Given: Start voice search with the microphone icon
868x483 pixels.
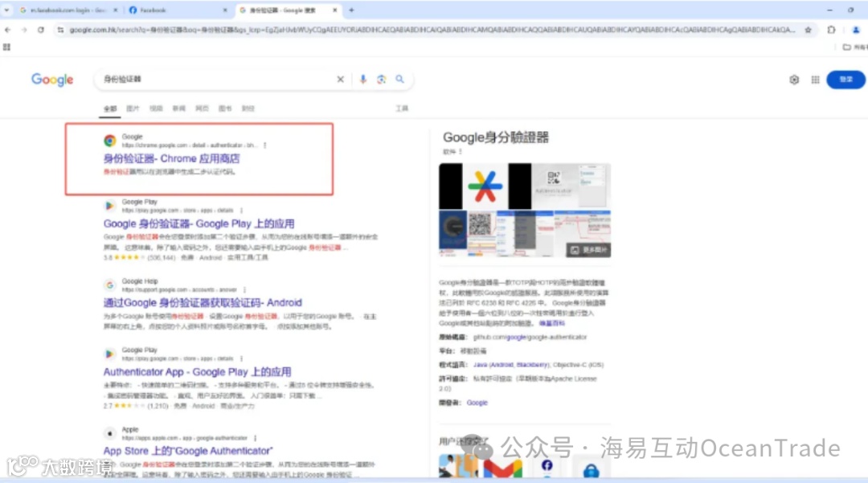Looking at the screenshot, I should click(363, 80).
